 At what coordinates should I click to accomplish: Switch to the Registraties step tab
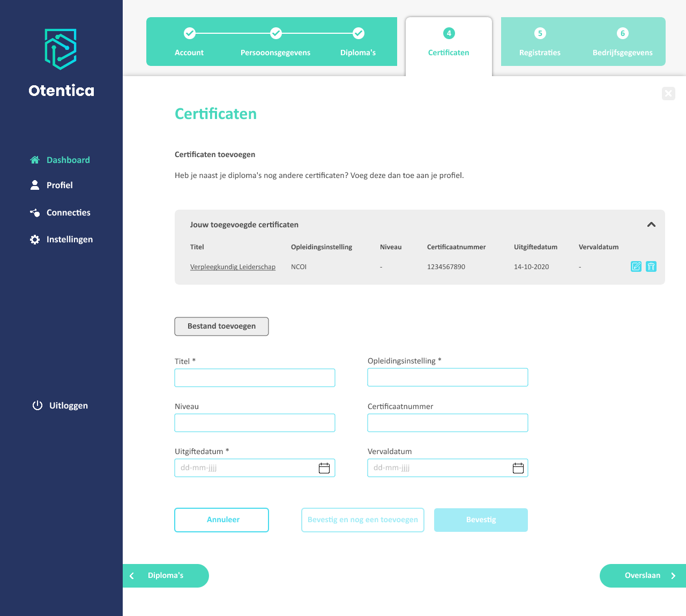(x=540, y=53)
